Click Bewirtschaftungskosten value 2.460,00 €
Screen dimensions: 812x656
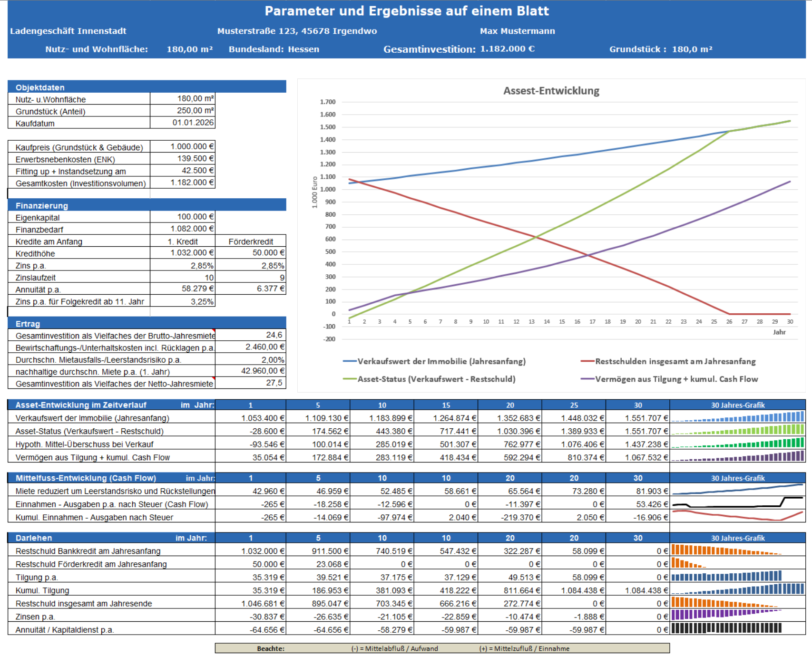tap(251, 347)
